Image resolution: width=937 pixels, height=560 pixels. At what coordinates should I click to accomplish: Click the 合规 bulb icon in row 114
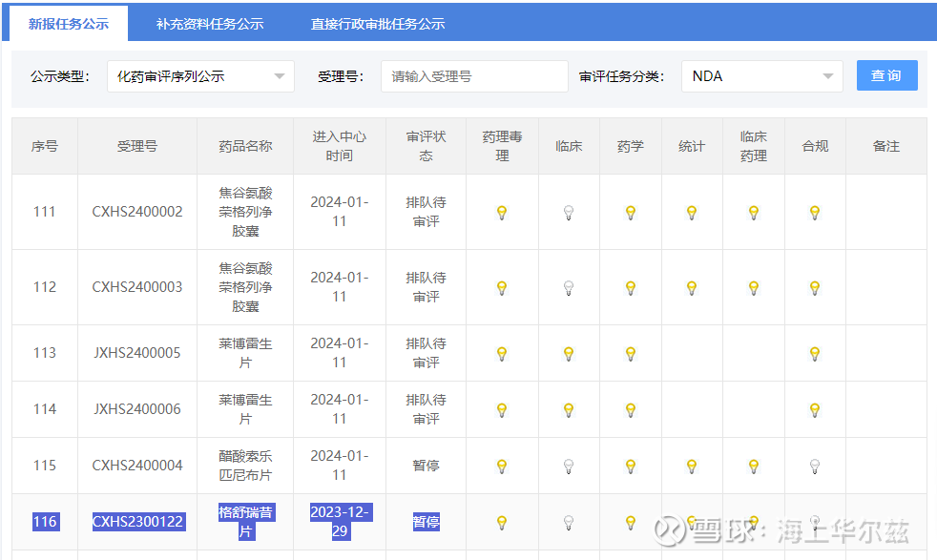tap(815, 410)
